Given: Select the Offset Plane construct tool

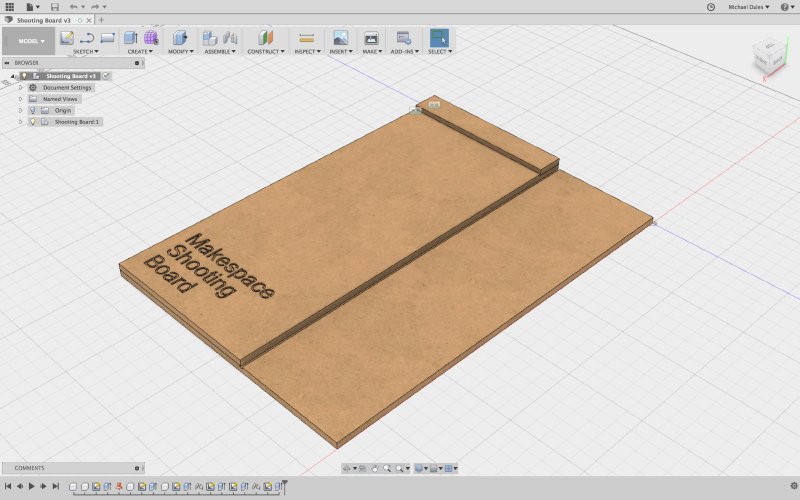Looking at the screenshot, I should pyautogui.click(x=265, y=38).
